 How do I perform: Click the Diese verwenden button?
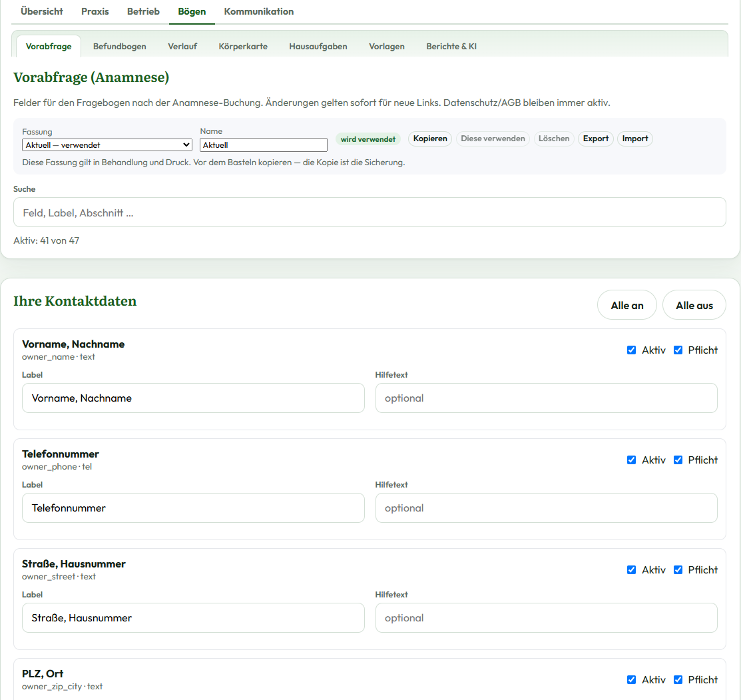(x=493, y=139)
